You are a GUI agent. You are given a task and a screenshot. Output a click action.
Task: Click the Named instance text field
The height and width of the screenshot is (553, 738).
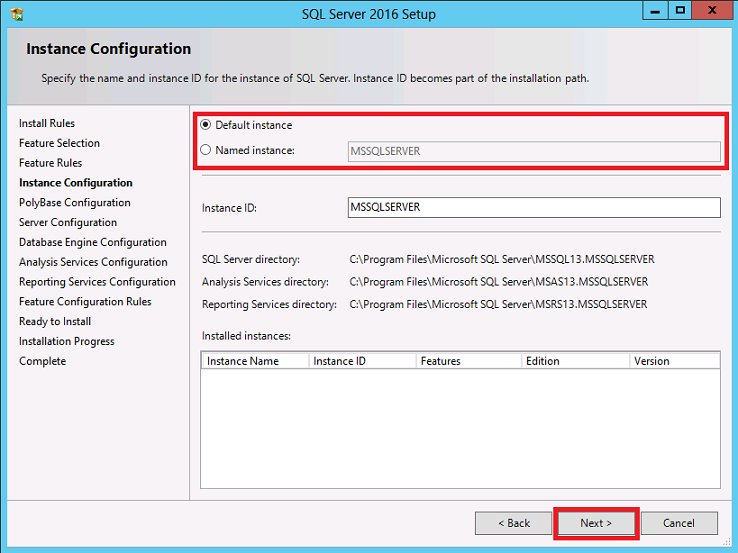(532, 151)
